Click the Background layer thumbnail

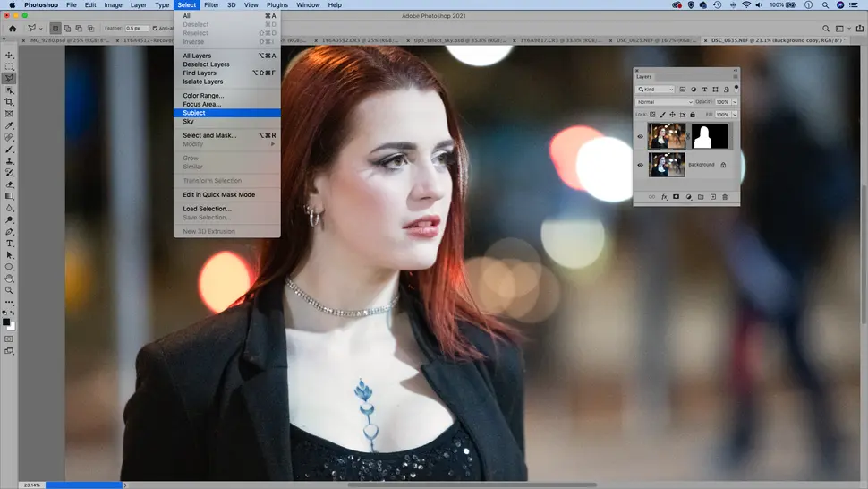[x=667, y=165]
